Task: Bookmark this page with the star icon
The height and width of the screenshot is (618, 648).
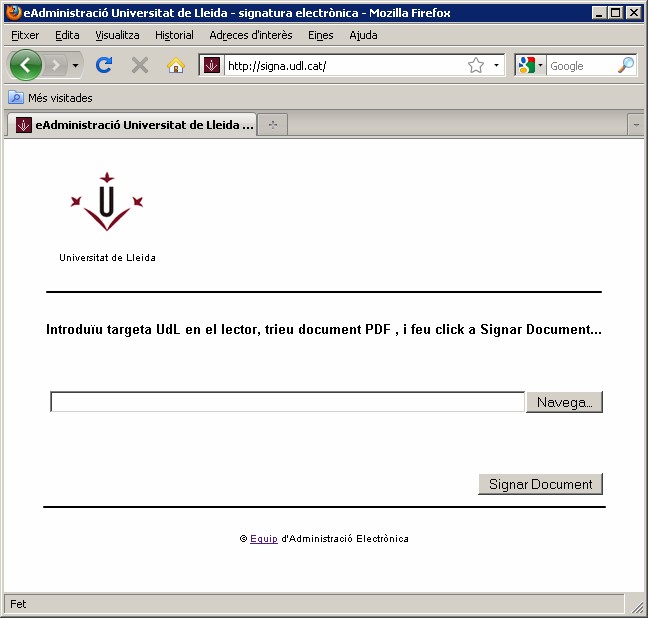Action: pos(476,65)
